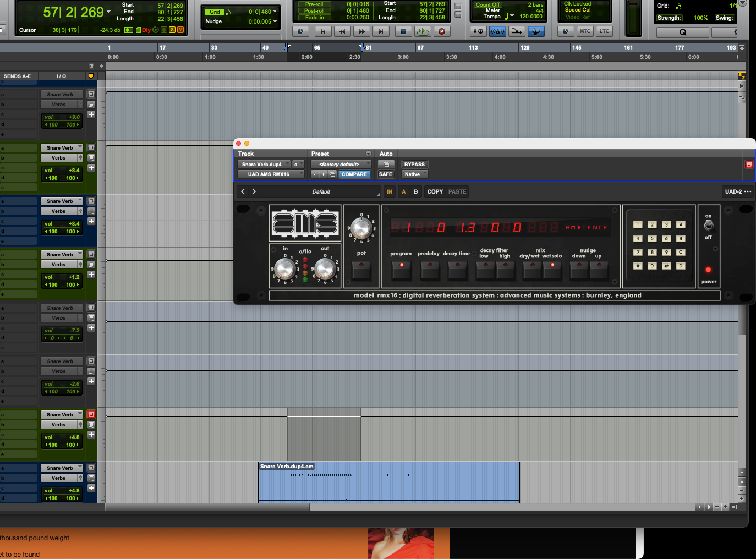Open the insert position 'c' selector
This screenshot has width=756, height=559.
298,165
